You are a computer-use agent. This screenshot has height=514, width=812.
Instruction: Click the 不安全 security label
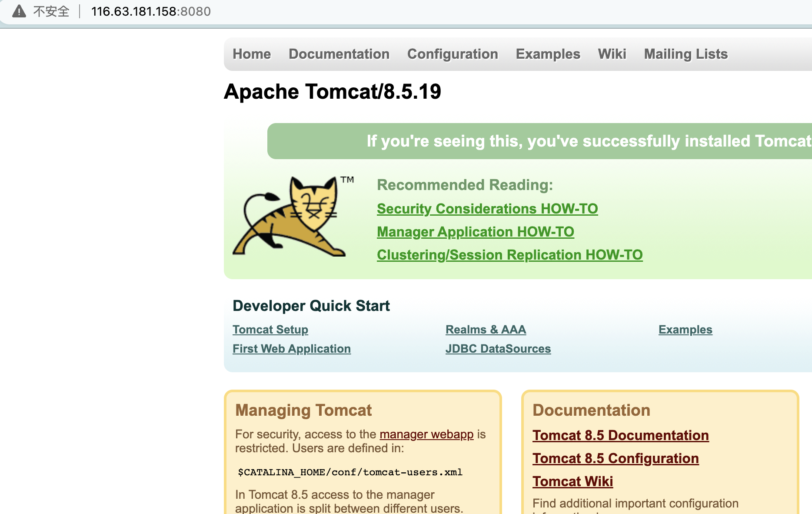(51, 11)
